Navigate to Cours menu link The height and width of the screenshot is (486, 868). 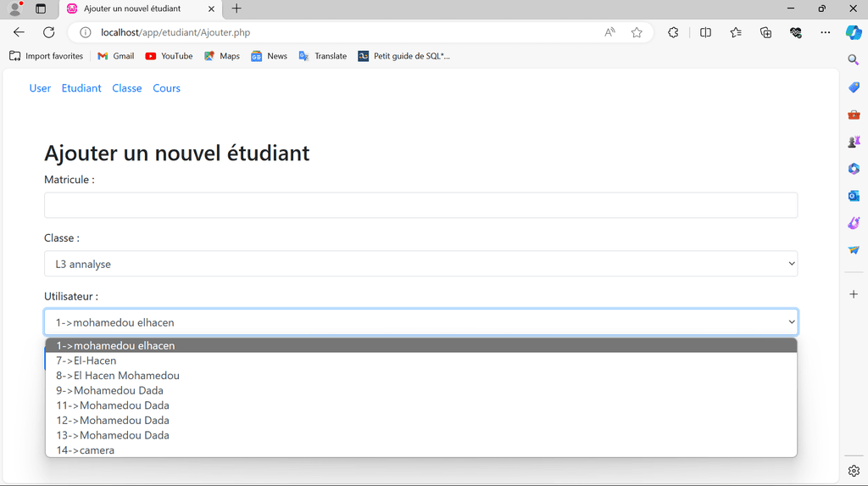coord(167,88)
